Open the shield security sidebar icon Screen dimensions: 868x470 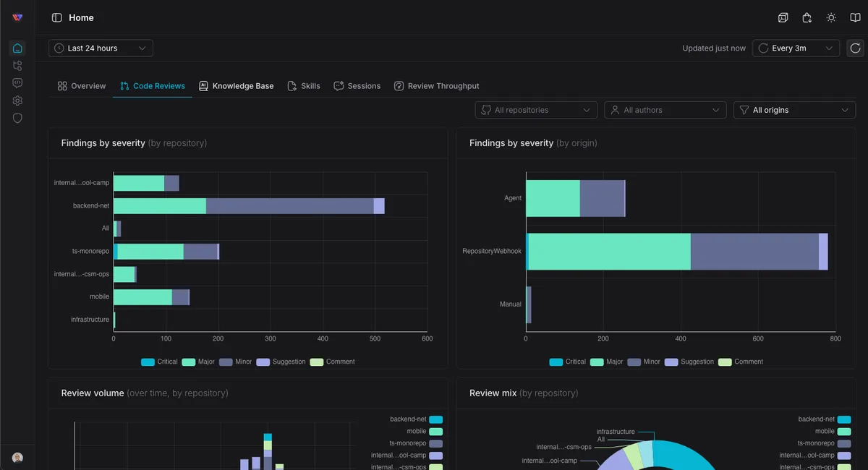(x=17, y=118)
